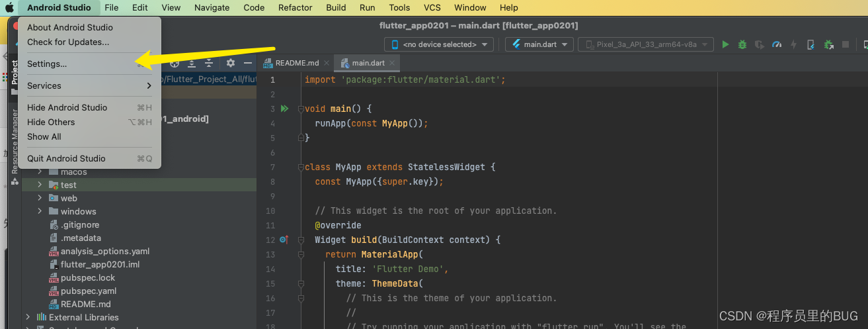Fold the MyApp class at line 7
Viewport: 868px width, 329px height.
point(300,167)
